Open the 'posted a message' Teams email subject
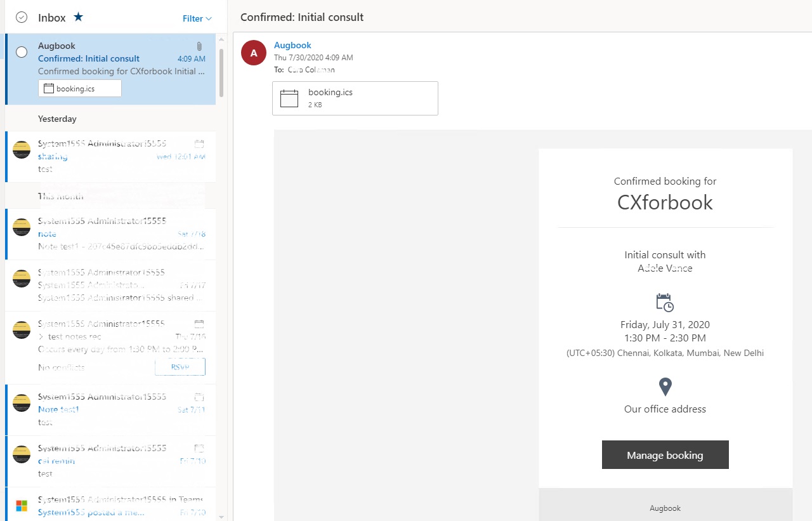Screen dimensions: 812x521 [x=91, y=512]
